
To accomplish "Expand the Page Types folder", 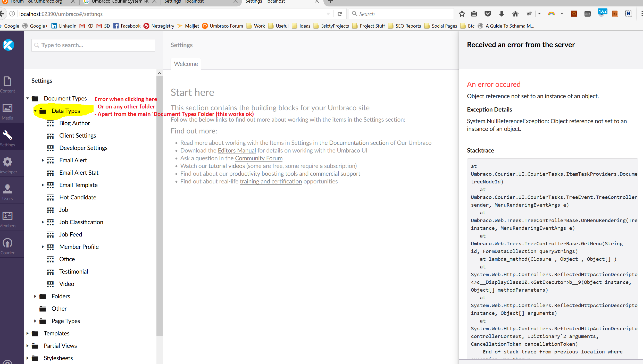I will [35, 321].
